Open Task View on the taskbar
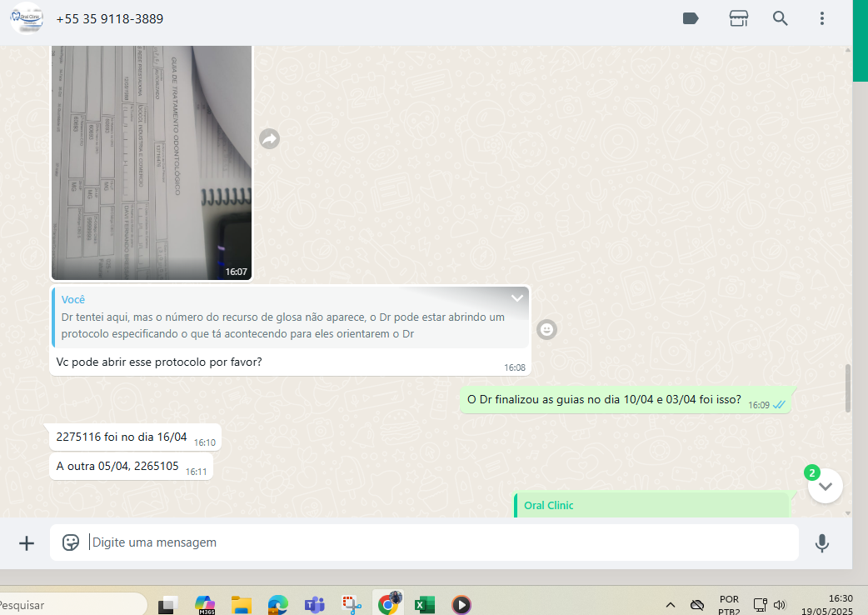The height and width of the screenshot is (615, 868). click(x=167, y=605)
